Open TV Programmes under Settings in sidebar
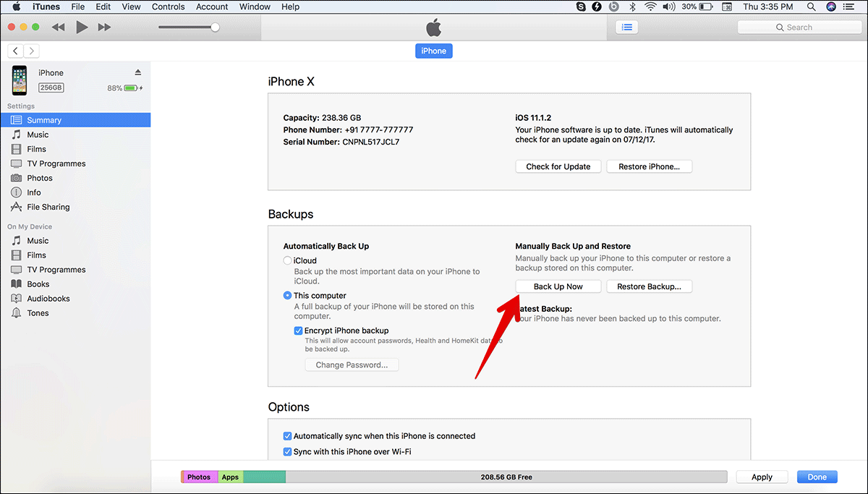 (x=75, y=163)
